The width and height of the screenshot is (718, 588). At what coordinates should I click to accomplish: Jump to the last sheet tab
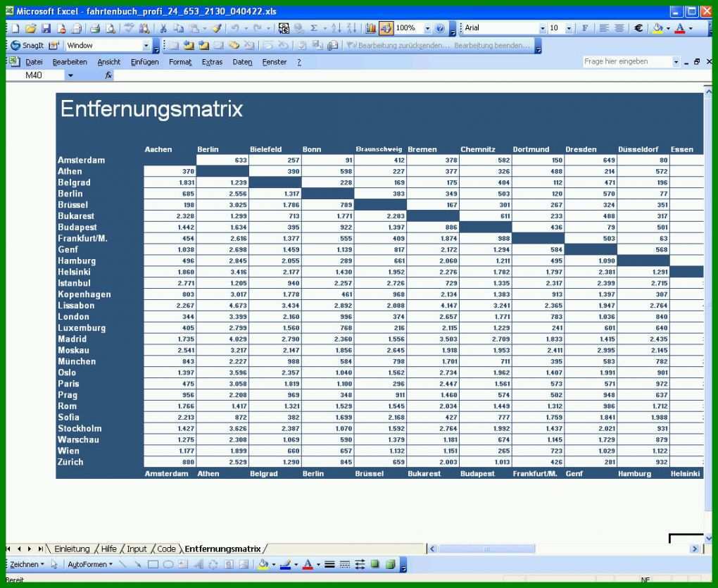point(41,549)
